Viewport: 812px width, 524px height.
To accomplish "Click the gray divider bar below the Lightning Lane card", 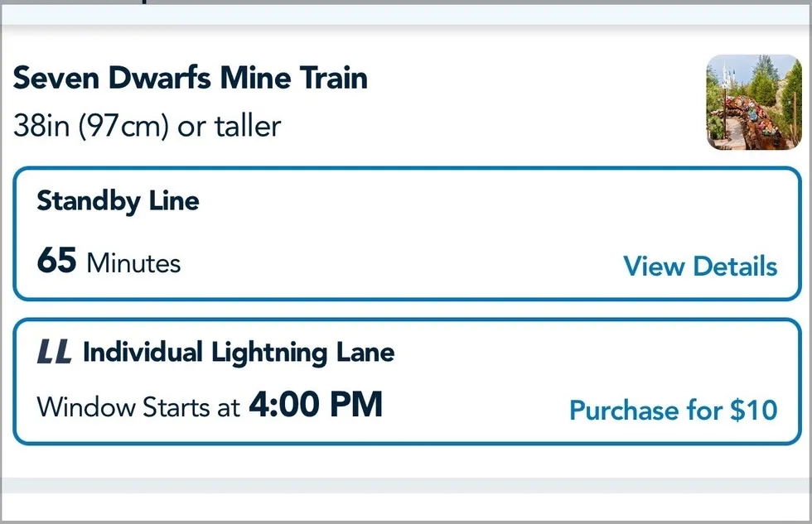I will pos(406,485).
